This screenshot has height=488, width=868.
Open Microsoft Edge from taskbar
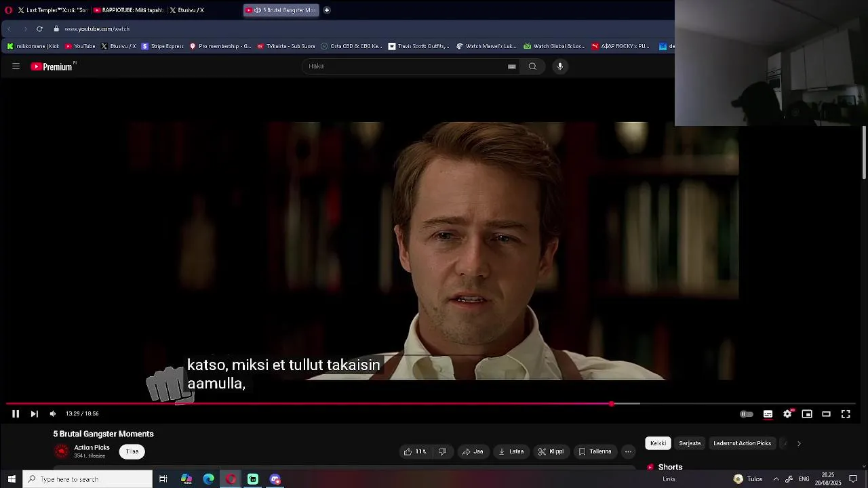click(208, 479)
